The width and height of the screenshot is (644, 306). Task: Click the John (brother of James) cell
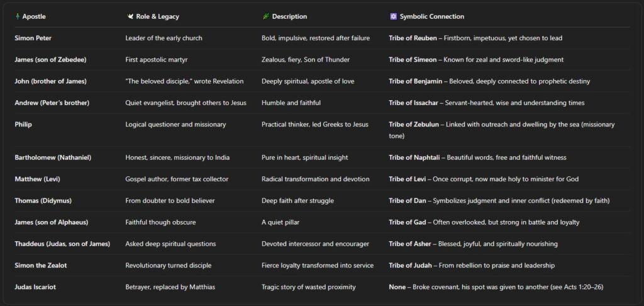point(50,81)
